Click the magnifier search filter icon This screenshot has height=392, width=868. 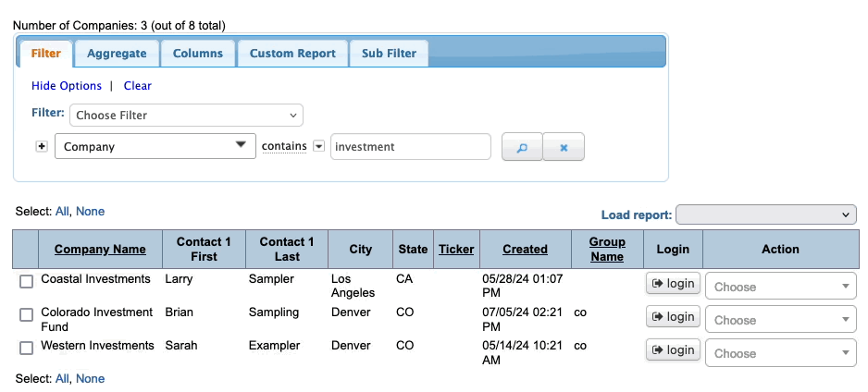pyautogui.click(x=522, y=147)
